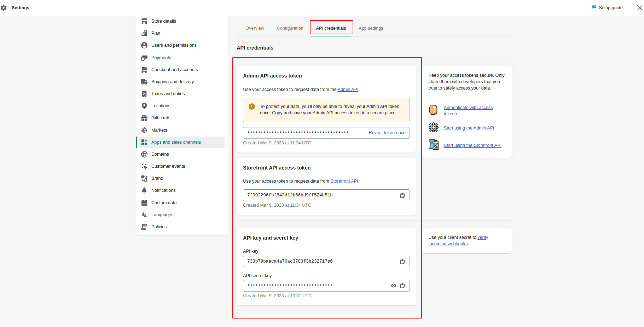Image resolution: width=644 pixels, height=327 pixels.
Task: Click the Customer events sparkle icon
Action: (144, 166)
